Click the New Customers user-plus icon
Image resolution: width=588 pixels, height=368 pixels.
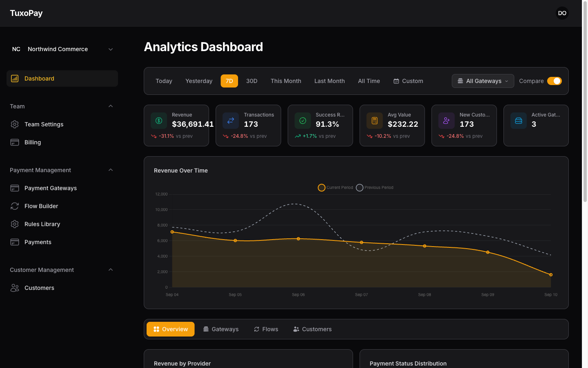pyautogui.click(x=446, y=121)
